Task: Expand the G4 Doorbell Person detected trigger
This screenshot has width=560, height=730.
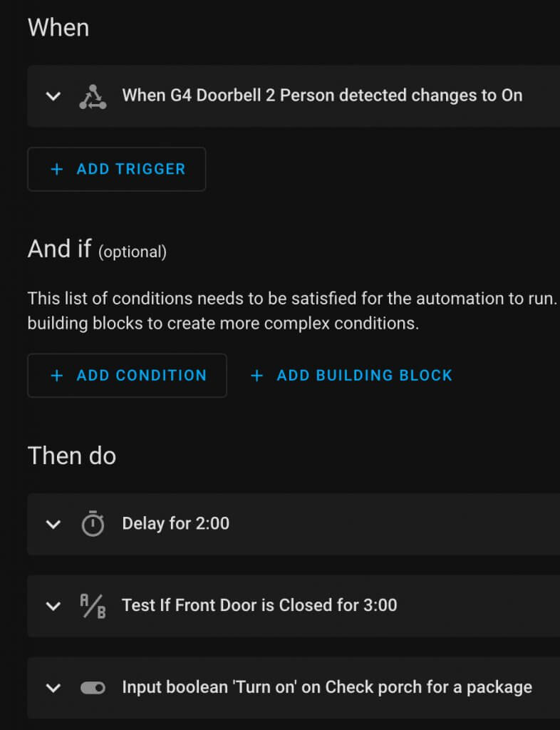Action: click(x=53, y=96)
